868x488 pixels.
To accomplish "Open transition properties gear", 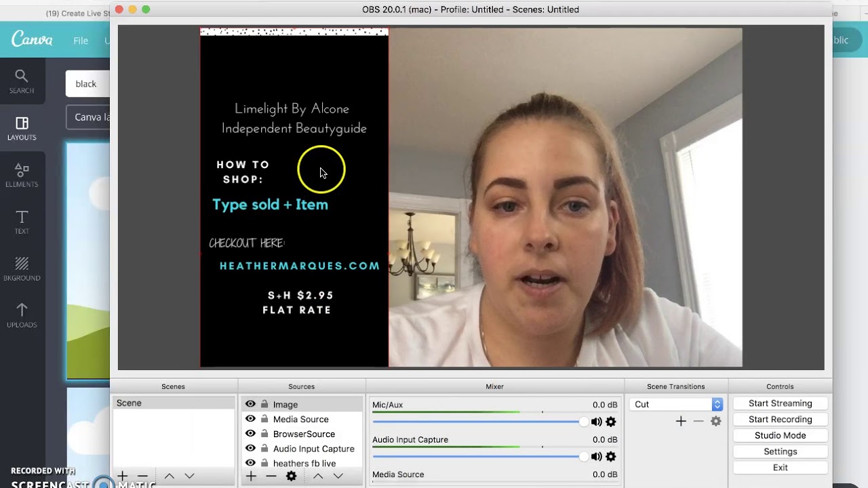I will tap(716, 422).
